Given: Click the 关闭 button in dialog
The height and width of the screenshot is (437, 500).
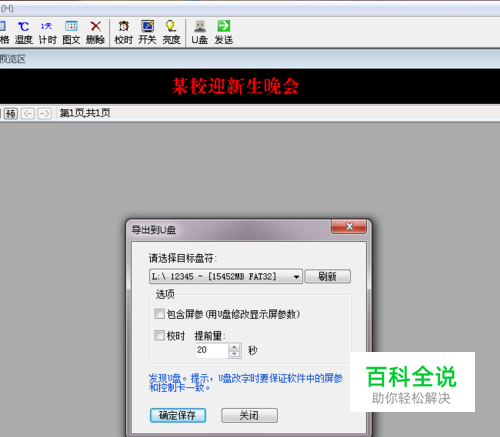Looking at the screenshot, I should [249, 415].
